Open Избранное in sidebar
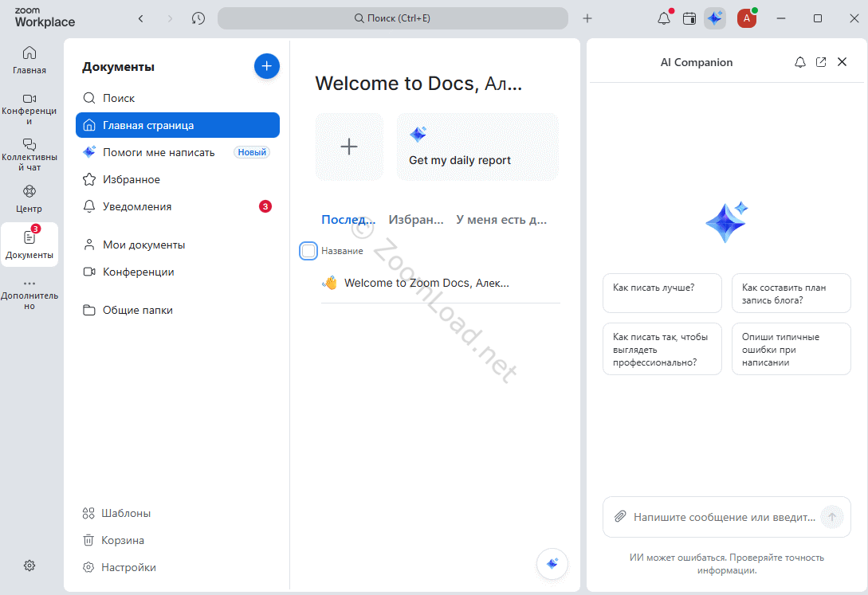Image resolution: width=868 pixels, height=595 pixels. pos(178,179)
